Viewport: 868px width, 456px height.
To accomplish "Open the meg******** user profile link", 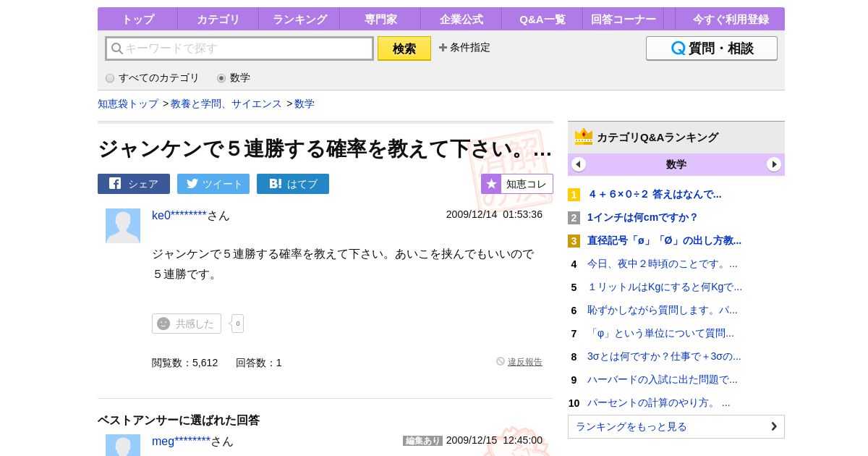I will point(181,441).
